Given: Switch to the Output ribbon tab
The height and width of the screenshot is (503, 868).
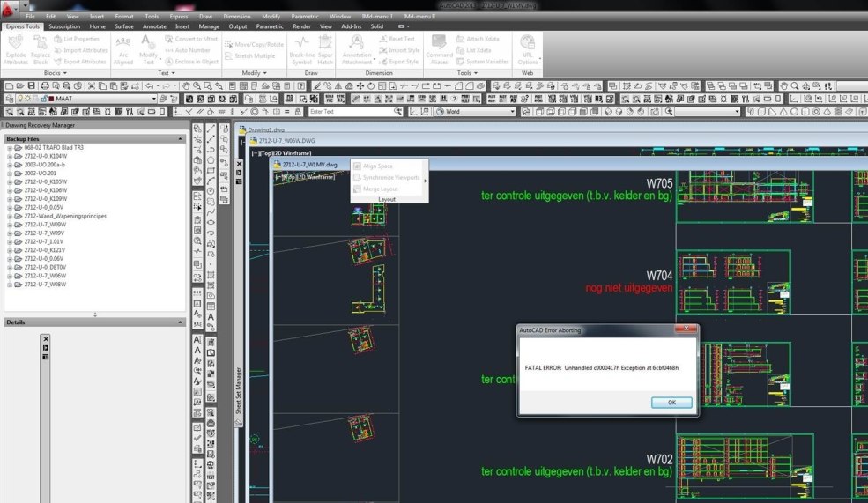Looking at the screenshot, I should point(237,26).
